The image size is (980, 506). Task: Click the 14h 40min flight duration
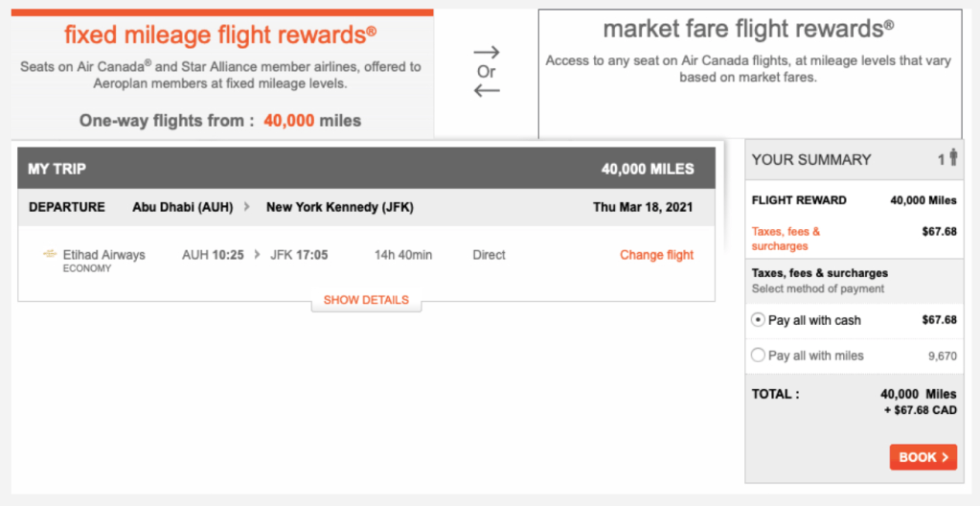403,255
